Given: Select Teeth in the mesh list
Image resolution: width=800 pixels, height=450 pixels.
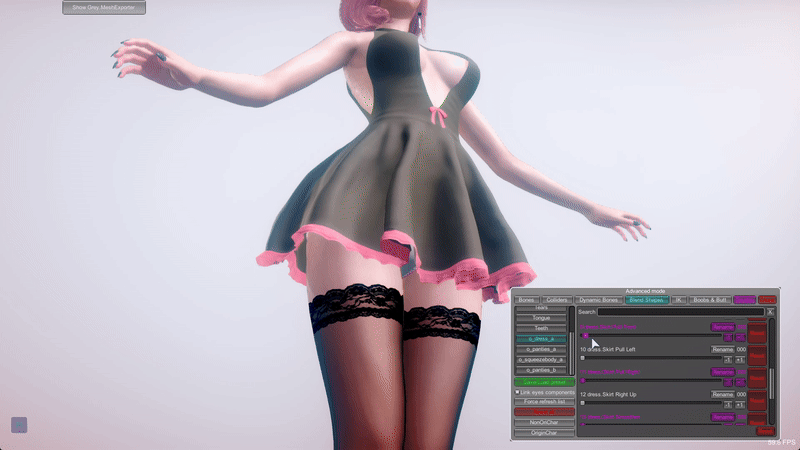Looking at the screenshot, I should [x=541, y=328].
